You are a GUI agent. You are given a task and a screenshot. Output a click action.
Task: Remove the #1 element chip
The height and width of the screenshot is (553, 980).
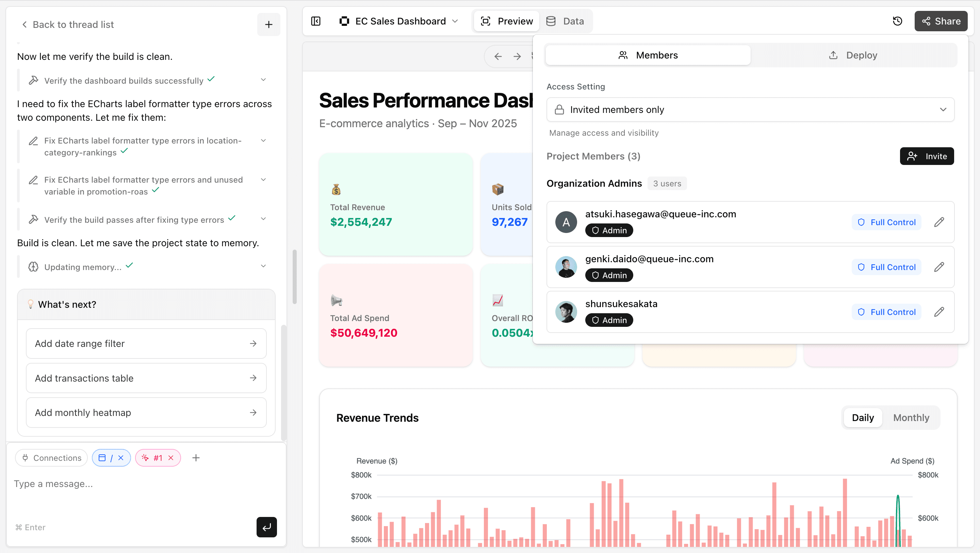click(x=171, y=458)
